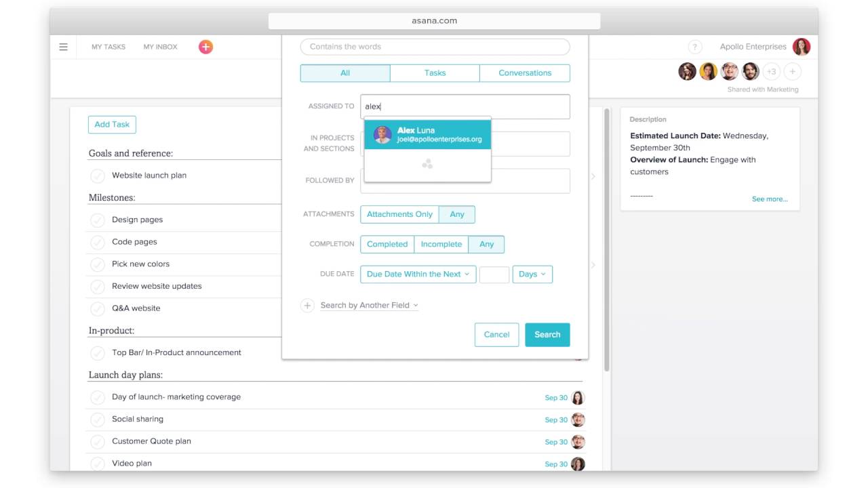Mark Design pages task complete
Screen dimensions: 868x488
98,220
